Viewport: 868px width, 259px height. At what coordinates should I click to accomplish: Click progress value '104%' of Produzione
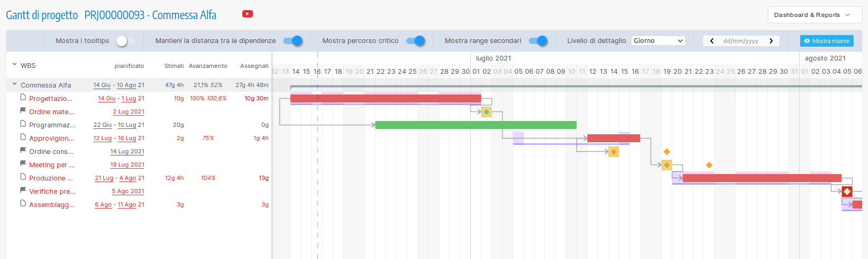click(208, 178)
